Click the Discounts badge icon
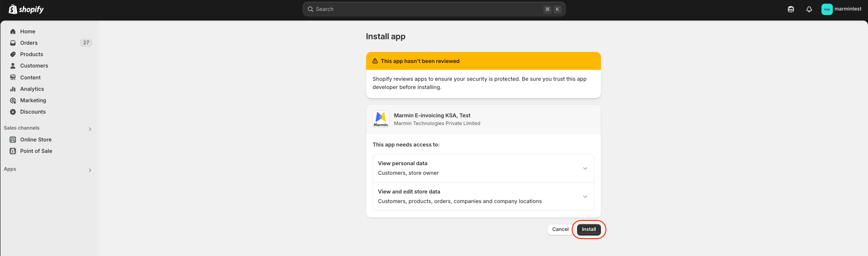 click(13, 112)
